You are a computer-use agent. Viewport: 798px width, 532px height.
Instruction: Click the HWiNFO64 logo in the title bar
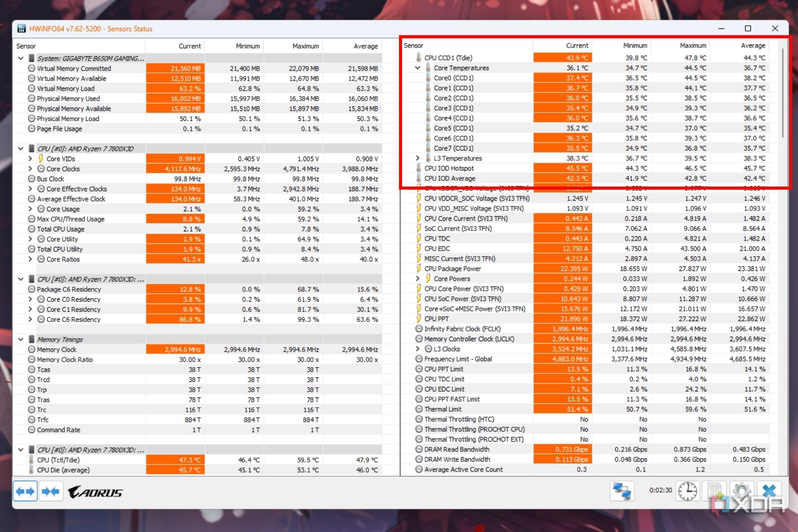21,28
